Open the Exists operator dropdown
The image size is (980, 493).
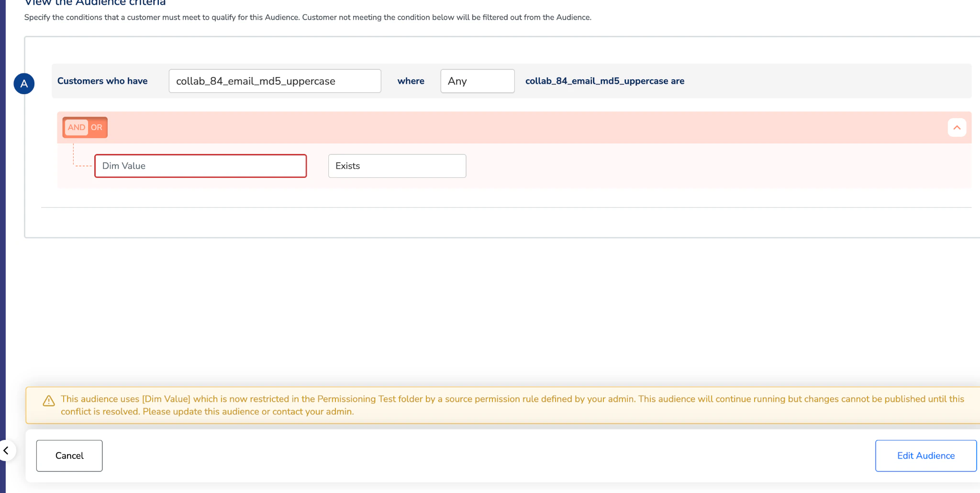click(397, 166)
